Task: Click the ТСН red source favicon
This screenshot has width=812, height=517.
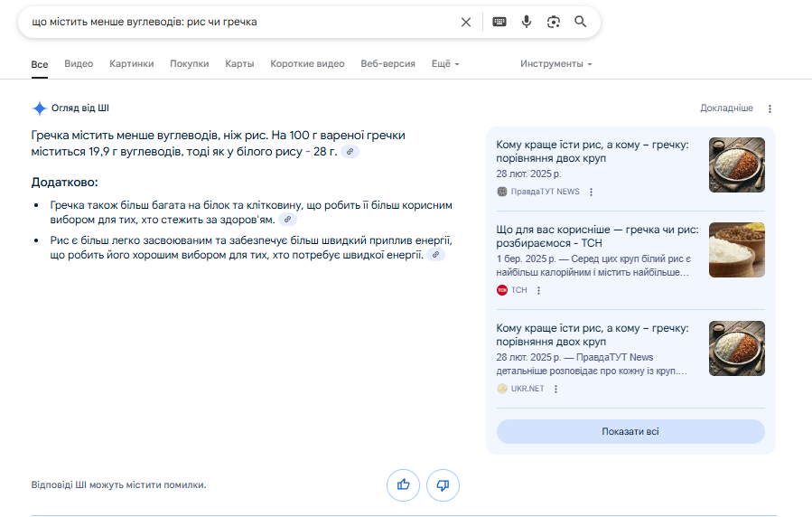Action: tap(502, 290)
